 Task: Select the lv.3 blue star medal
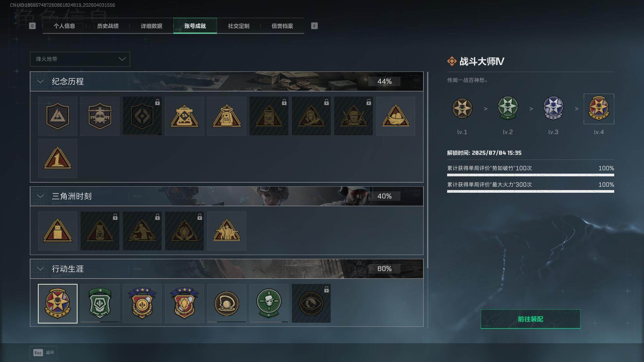tap(553, 109)
